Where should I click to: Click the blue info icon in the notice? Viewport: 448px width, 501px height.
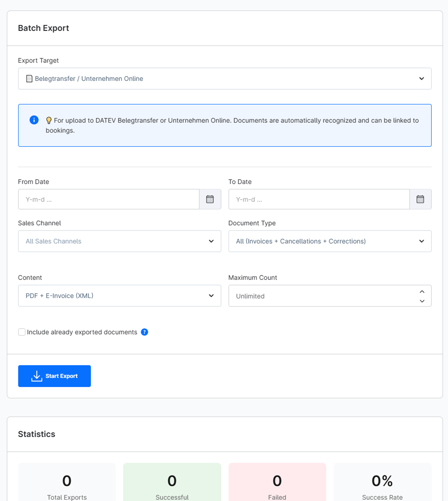[x=34, y=120]
